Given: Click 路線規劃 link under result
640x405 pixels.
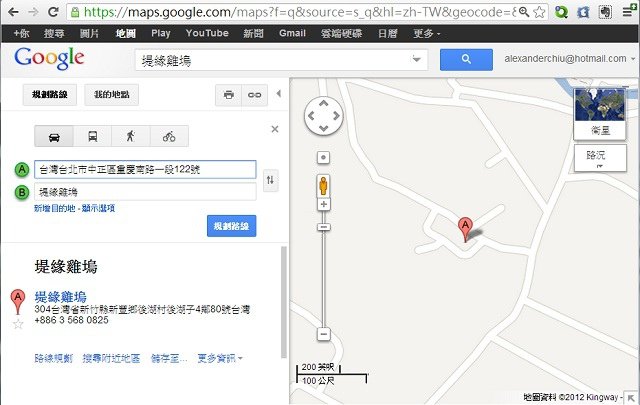Looking at the screenshot, I should coord(53,358).
